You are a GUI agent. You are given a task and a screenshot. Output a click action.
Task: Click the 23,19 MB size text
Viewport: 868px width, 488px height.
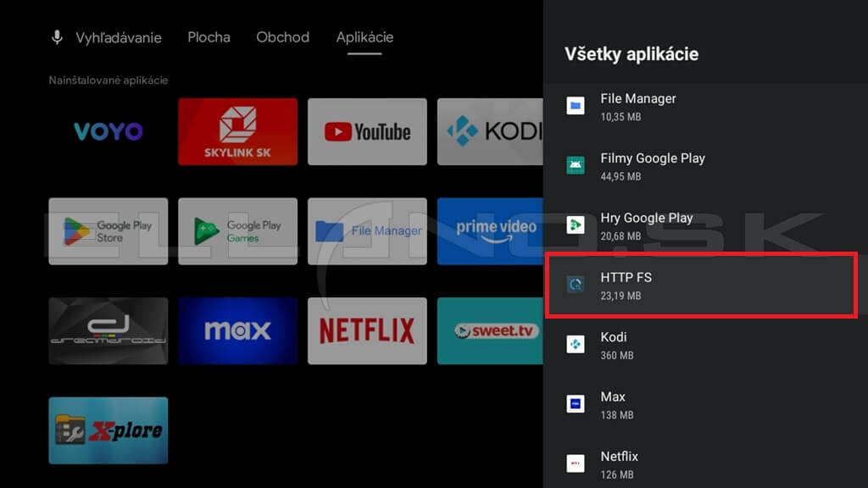pyautogui.click(x=620, y=296)
